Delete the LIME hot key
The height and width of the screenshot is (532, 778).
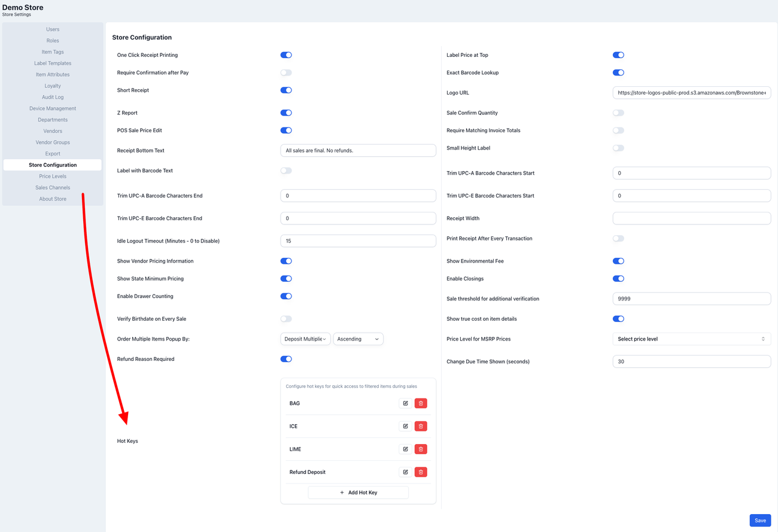click(x=421, y=449)
